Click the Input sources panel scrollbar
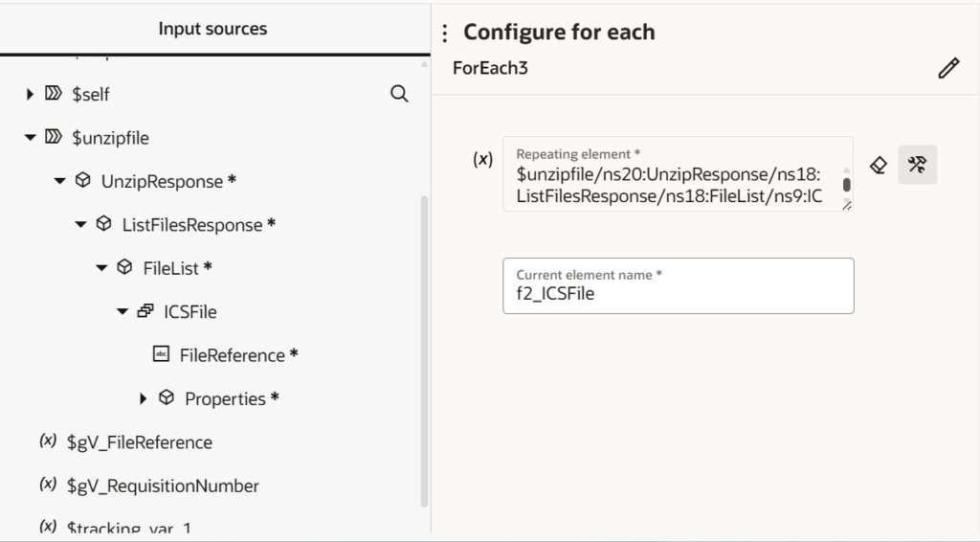Image resolution: width=980 pixels, height=542 pixels. pos(425,345)
